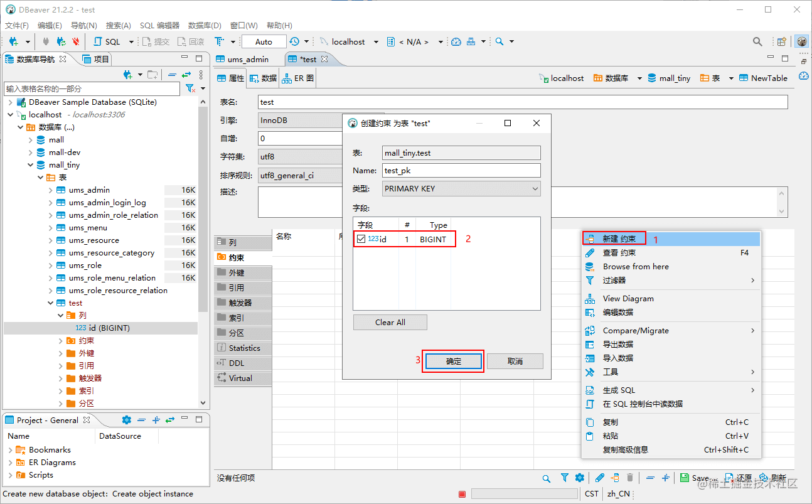Toggle the id field checkbox in constraint dialog
The height and width of the screenshot is (504, 812).
pos(361,239)
